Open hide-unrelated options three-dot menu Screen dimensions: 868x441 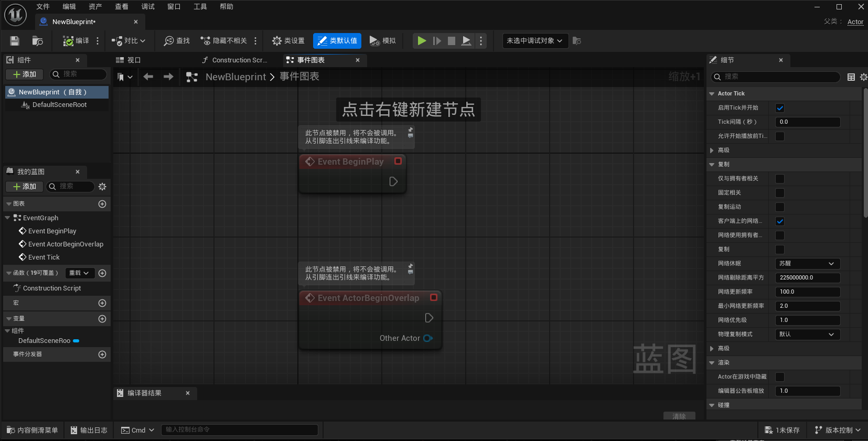tap(255, 41)
